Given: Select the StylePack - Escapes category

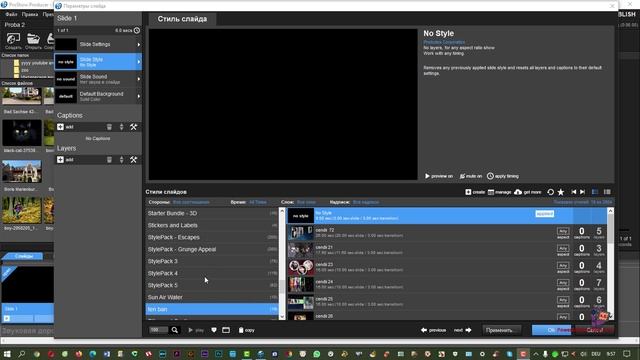Looking at the screenshot, I should pos(212,237).
